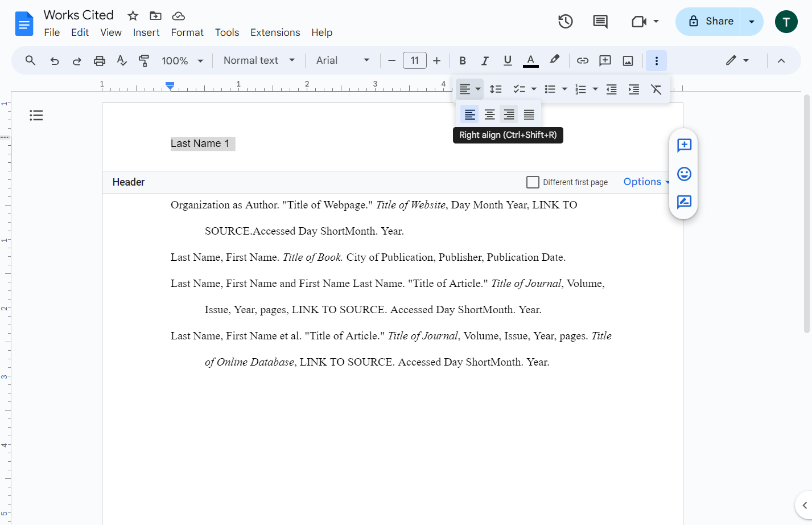812x525 pixels.
Task: Open line and paragraph spacing
Action: (x=496, y=89)
